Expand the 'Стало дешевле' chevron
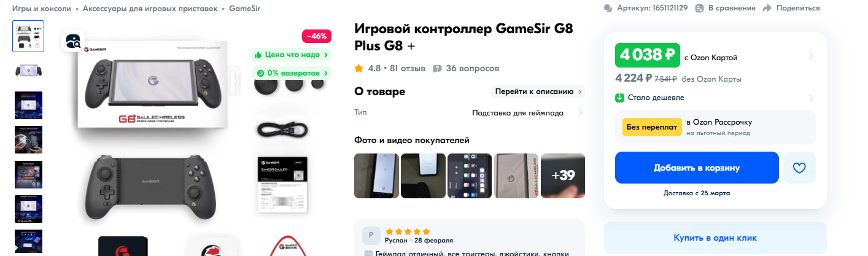The width and height of the screenshot is (868, 256). [x=811, y=98]
